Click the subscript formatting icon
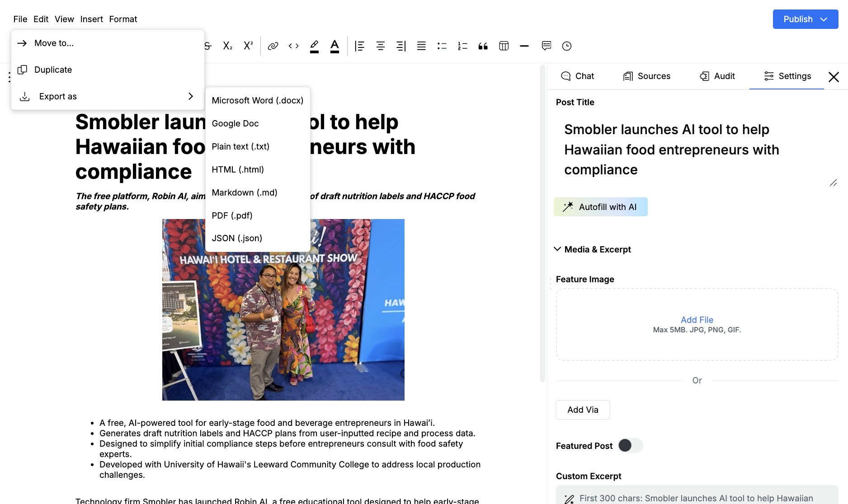Screen dimensions: 848x504 coord(227,46)
